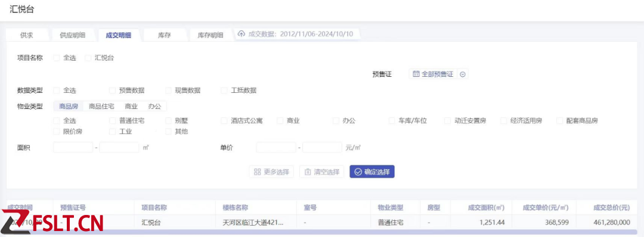The image size is (644, 237).
Task: Select 商品住宅 property type tab
Action: click(101, 106)
